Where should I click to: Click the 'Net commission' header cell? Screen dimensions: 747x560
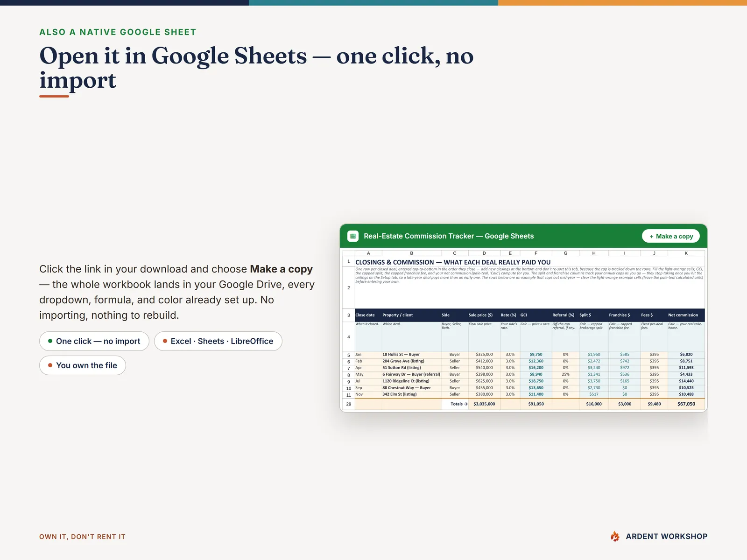[686, 315]
